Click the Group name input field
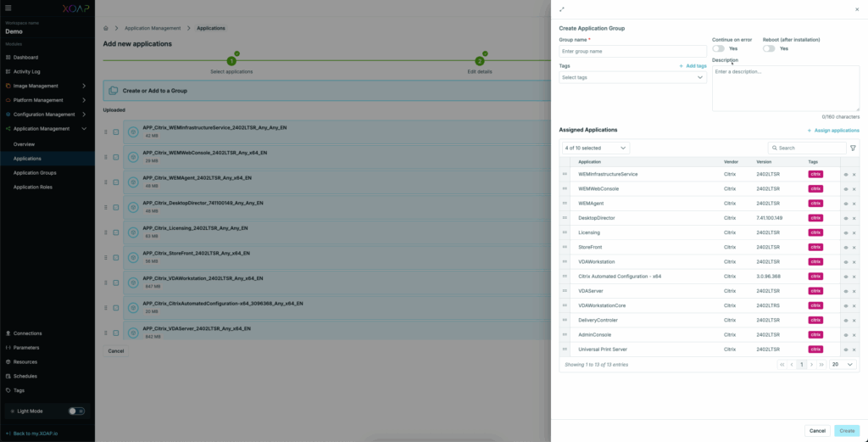 632,52
